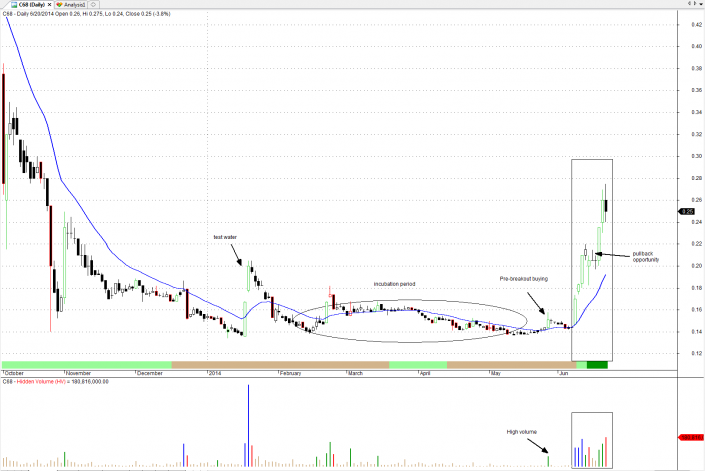
Task: Click the dark green ribbon segment in June
Action: pyautogui.click(x=598, y=365)
